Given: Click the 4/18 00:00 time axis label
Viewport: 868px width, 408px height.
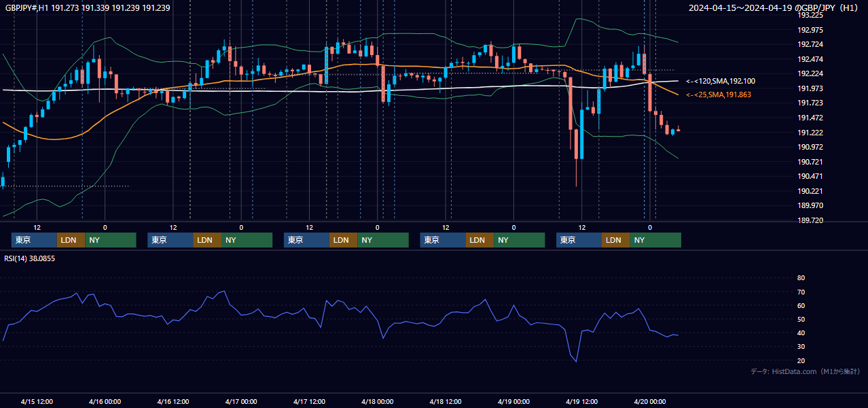Looking at the screenshot, I should point(377,401).
